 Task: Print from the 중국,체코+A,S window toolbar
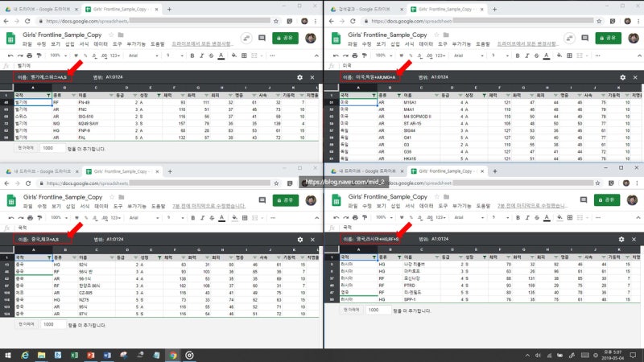point(30,217)
